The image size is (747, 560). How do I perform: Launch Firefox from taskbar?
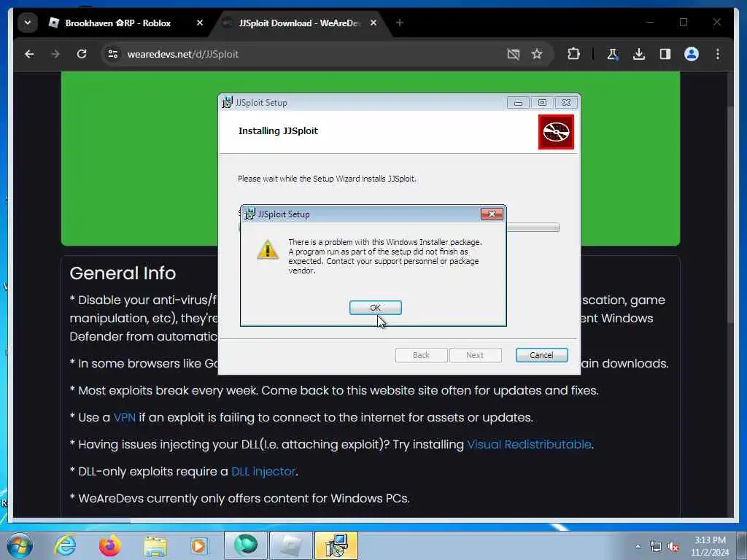pos(109,545)
